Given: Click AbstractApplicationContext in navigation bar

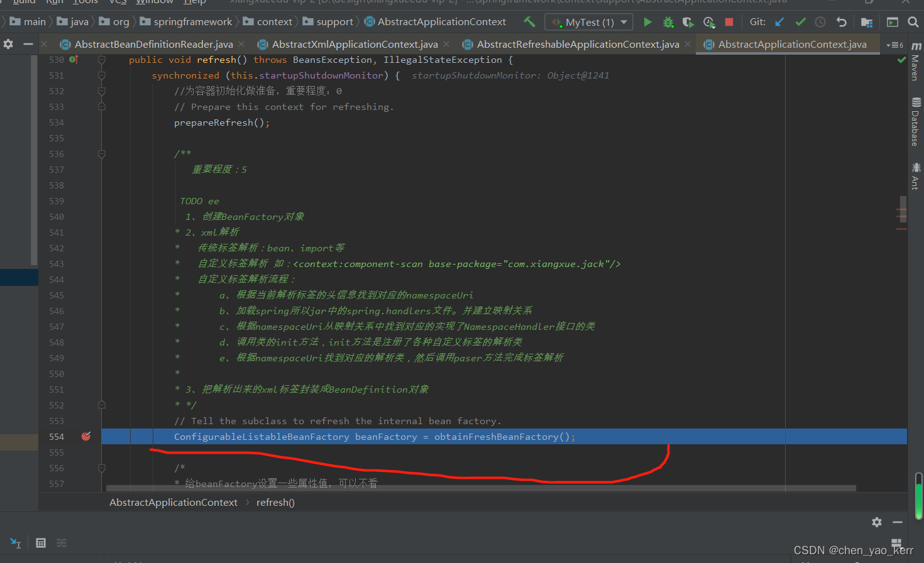Looking at the screenshot, I should (436, 22).
